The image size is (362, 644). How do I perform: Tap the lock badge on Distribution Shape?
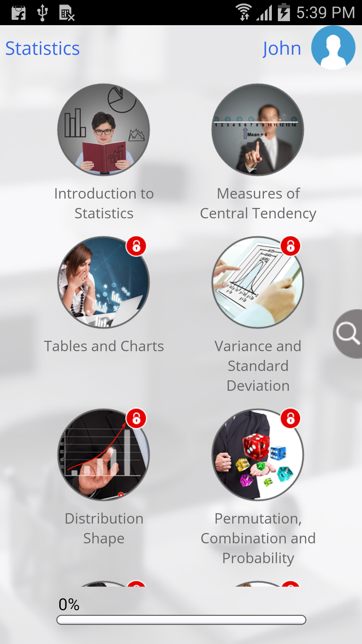tap(136, 418)
